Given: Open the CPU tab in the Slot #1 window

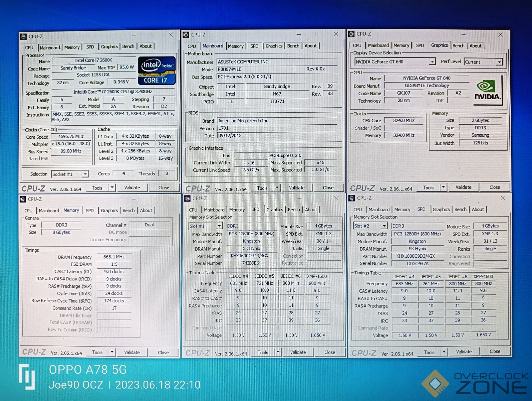Looking at the screenshot, I should tap(193, 210).
